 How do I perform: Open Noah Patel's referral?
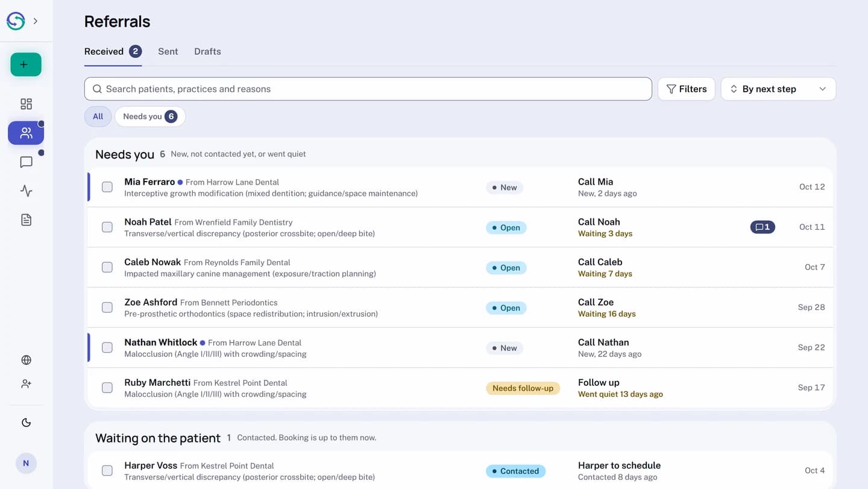(x=460, y=227)
